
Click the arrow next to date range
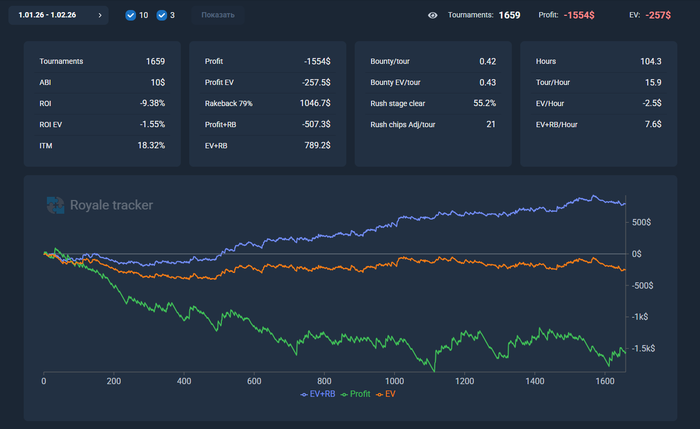coord(100,15)
